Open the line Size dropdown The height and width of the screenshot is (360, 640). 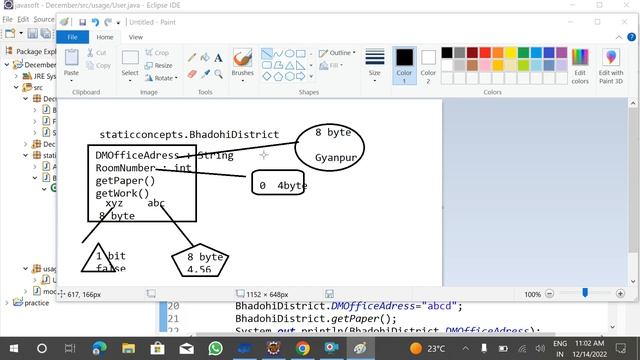pos(374,66)
